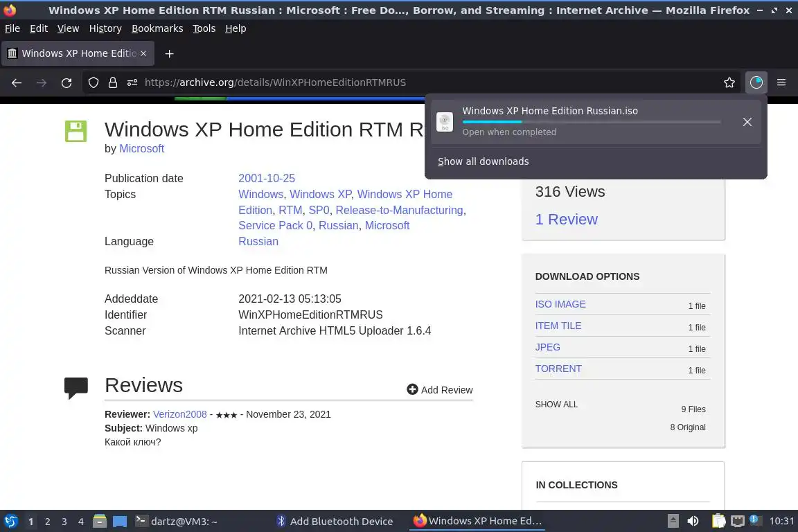Open the Tools menu

(204, 28)
